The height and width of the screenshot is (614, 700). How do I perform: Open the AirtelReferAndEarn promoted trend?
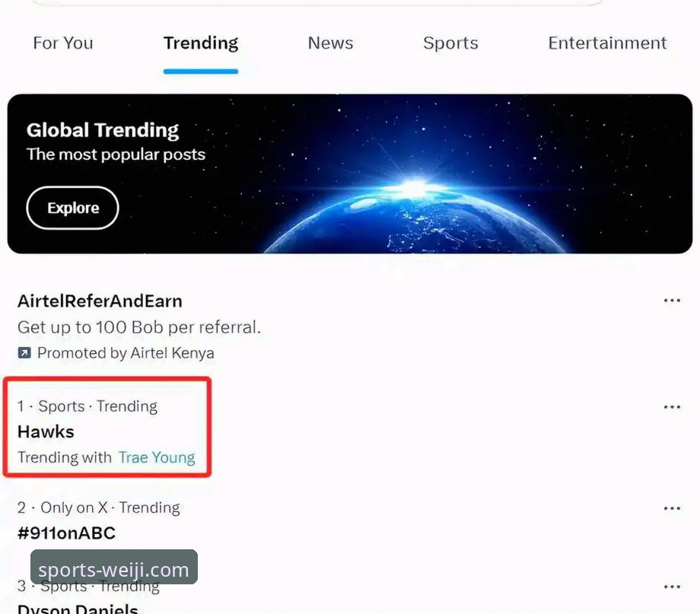click(100, 301)
